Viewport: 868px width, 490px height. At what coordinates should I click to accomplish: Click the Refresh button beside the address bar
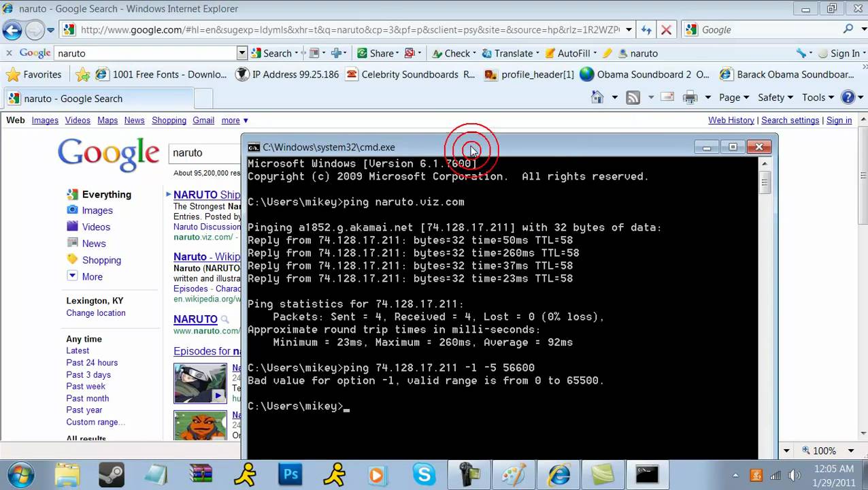click(646, 30)
